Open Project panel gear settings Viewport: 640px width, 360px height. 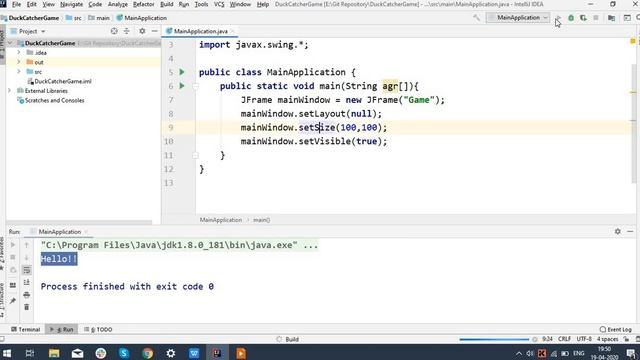point(142,31)
